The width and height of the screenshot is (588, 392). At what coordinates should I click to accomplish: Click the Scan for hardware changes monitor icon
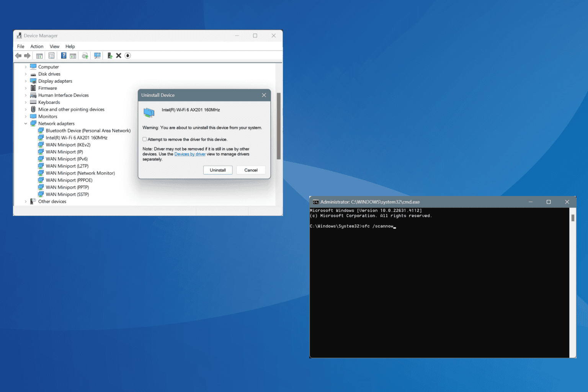click(x=97, y=56)
